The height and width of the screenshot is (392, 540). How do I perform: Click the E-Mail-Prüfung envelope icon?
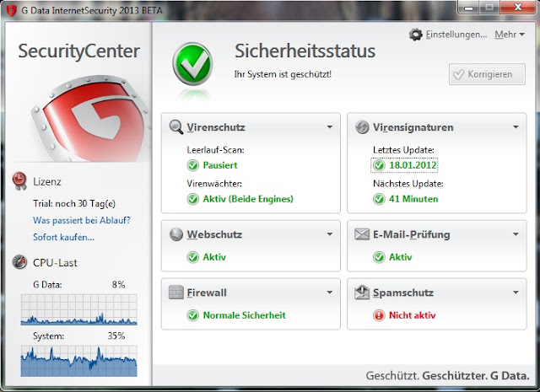coord(362,234)
